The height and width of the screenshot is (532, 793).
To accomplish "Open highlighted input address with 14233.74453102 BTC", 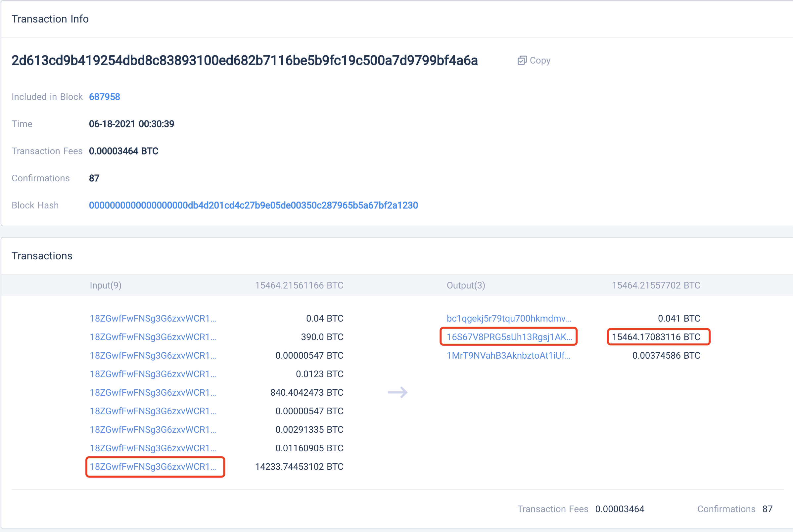I will (x=153, y=466).
